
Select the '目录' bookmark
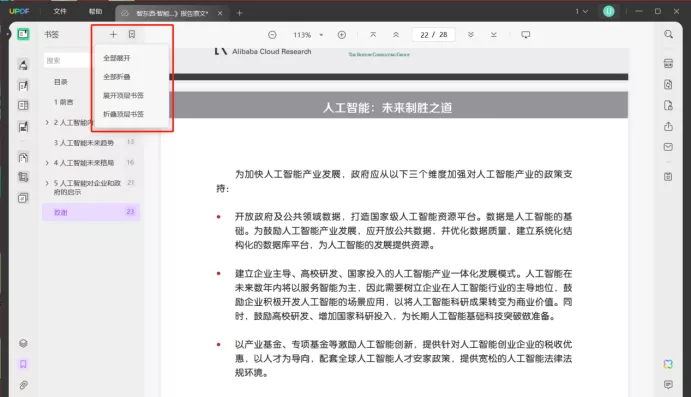[x=61, y=82]
